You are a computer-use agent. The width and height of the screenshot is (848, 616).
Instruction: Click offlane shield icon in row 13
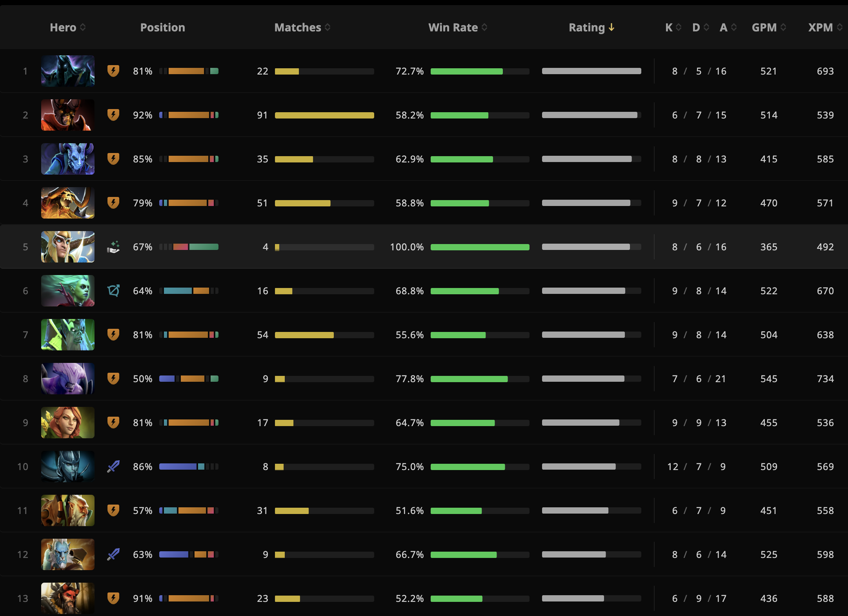(x=113, y=598)
